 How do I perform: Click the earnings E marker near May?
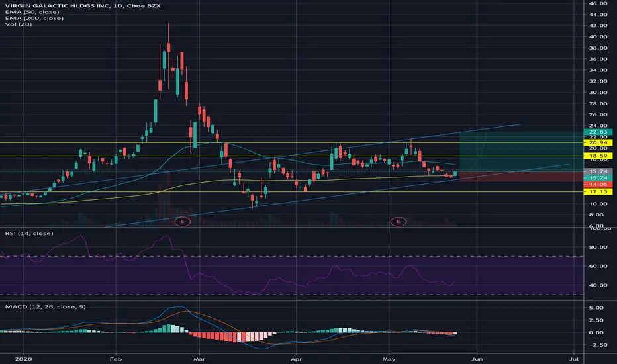tap(399, 222)
